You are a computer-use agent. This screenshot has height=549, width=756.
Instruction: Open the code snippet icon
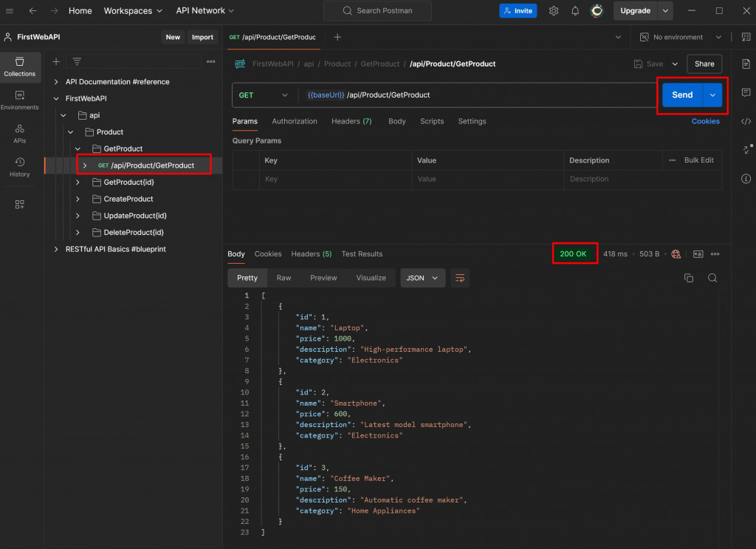click(746, 121)
